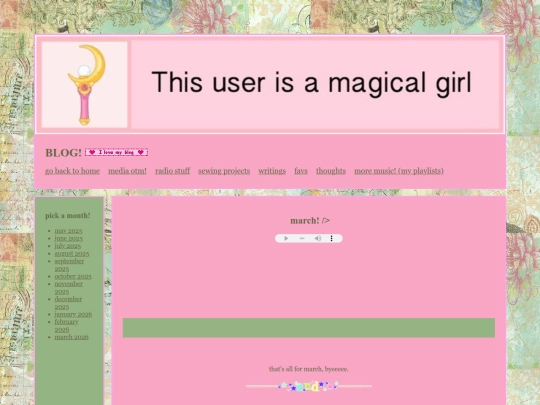
Task: Open audio player more options menu
Action: click(x=332, y=238)
